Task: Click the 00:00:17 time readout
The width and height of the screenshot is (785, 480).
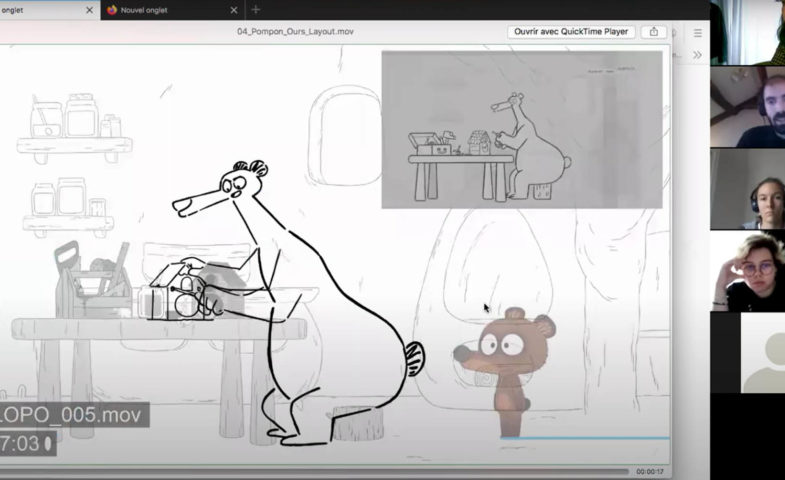Action: pos(650,471)
